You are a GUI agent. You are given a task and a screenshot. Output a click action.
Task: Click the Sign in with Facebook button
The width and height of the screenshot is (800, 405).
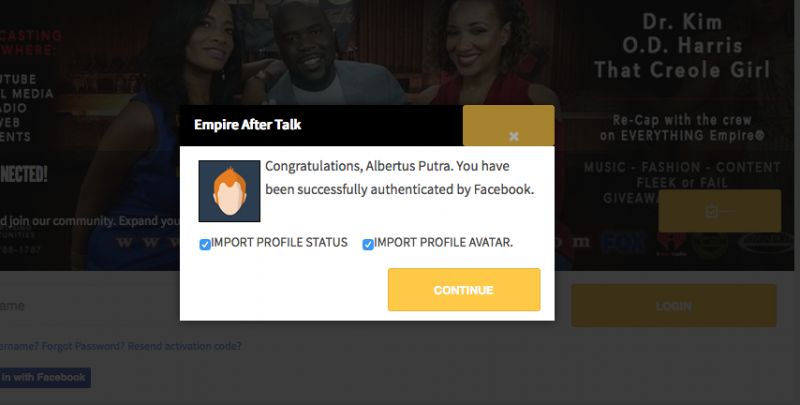(45, 377)
